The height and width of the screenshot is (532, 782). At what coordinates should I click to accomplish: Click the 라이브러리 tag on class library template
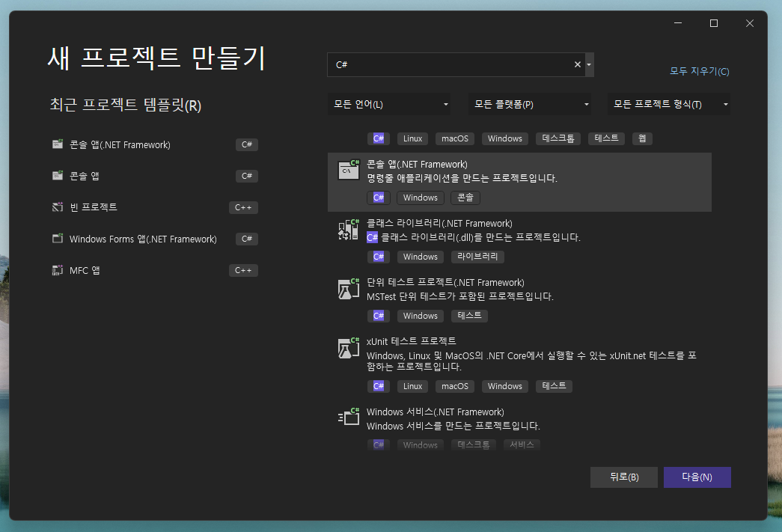click(x=477, y=257)
